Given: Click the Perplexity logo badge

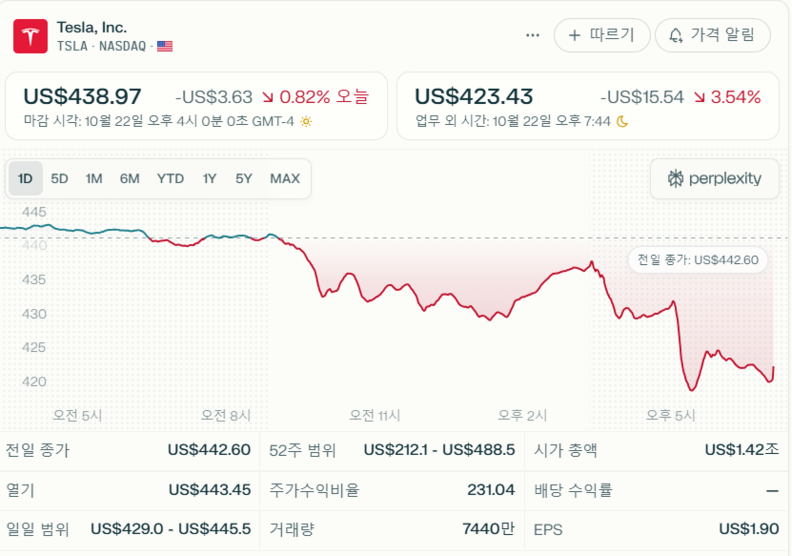Looking at the screenshot, I should (714, 179).
